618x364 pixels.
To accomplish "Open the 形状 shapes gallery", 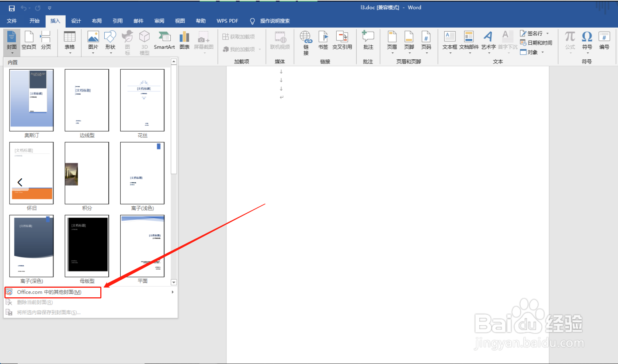I will [110, 42].
